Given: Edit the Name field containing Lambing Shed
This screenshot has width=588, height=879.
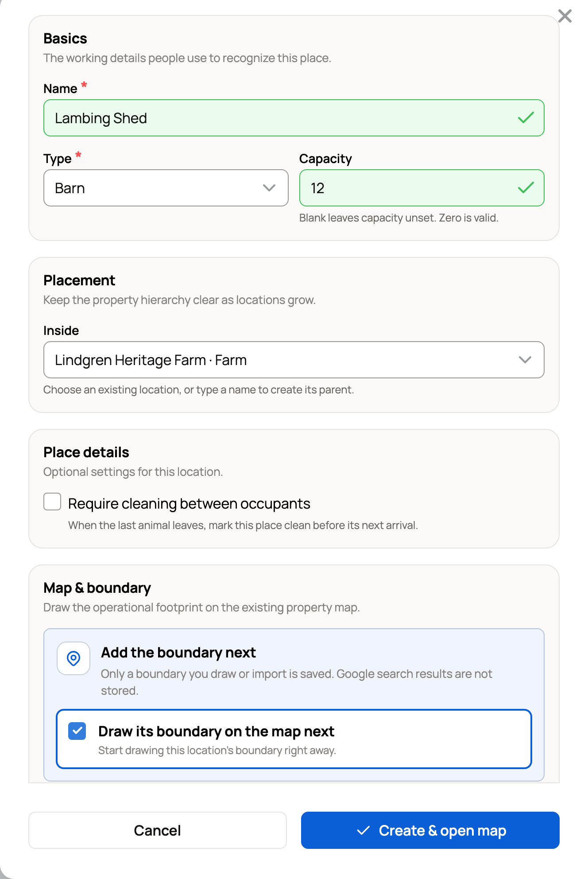Looking at the screenshot, I should 294,118.
